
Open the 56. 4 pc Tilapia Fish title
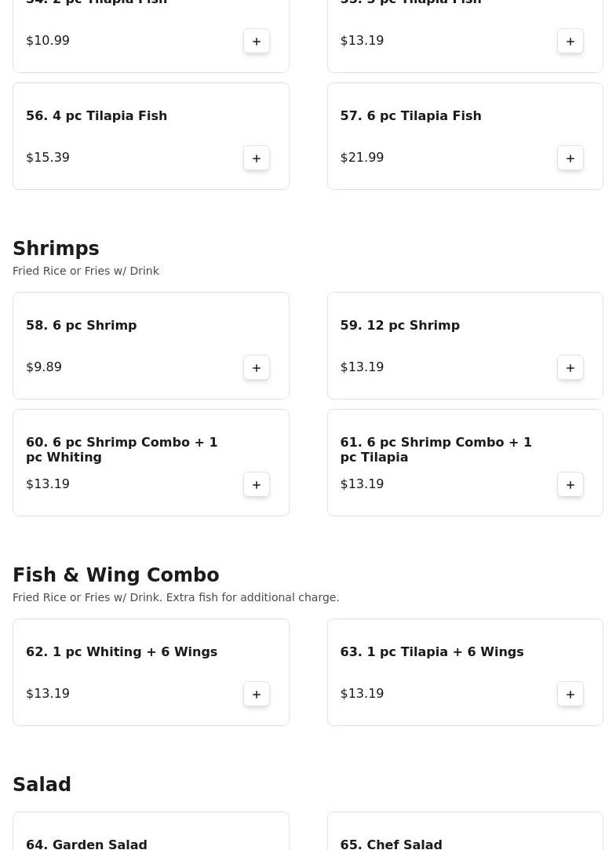[97, 116]
